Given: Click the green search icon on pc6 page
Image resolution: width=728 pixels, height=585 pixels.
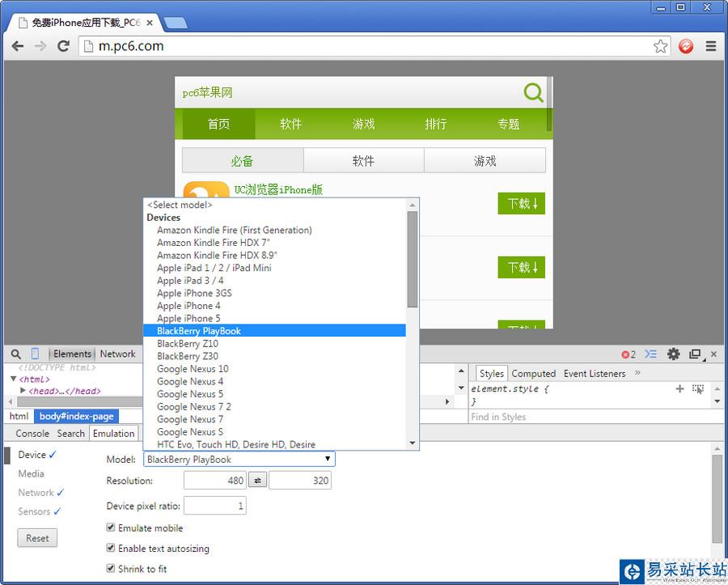Looking at the screenshot, I should click(x=534, y=92).
